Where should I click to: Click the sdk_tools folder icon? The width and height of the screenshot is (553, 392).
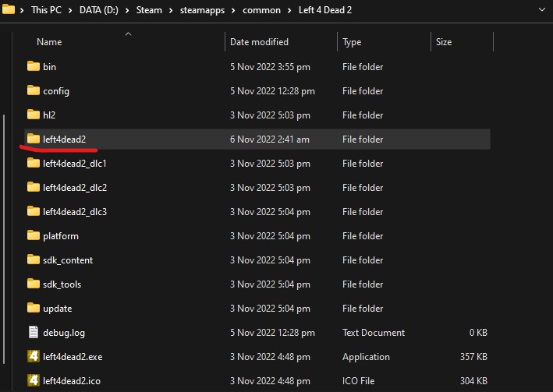33,284
